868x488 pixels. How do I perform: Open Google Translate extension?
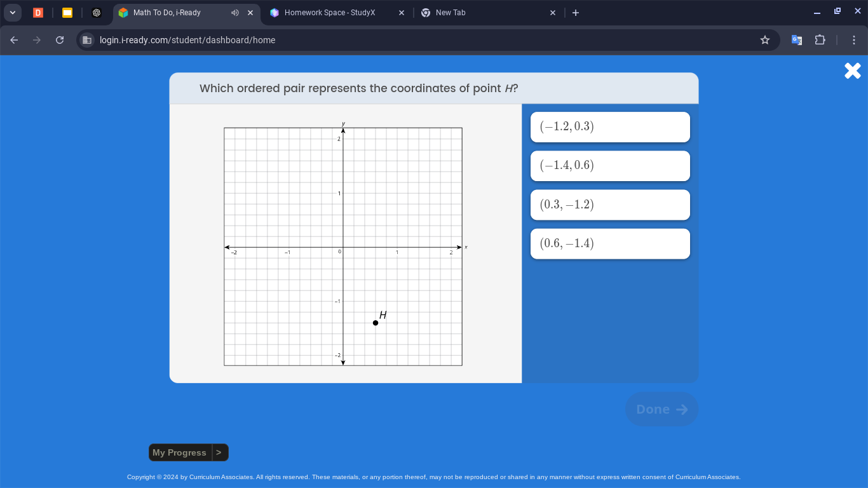coord(796,40)
